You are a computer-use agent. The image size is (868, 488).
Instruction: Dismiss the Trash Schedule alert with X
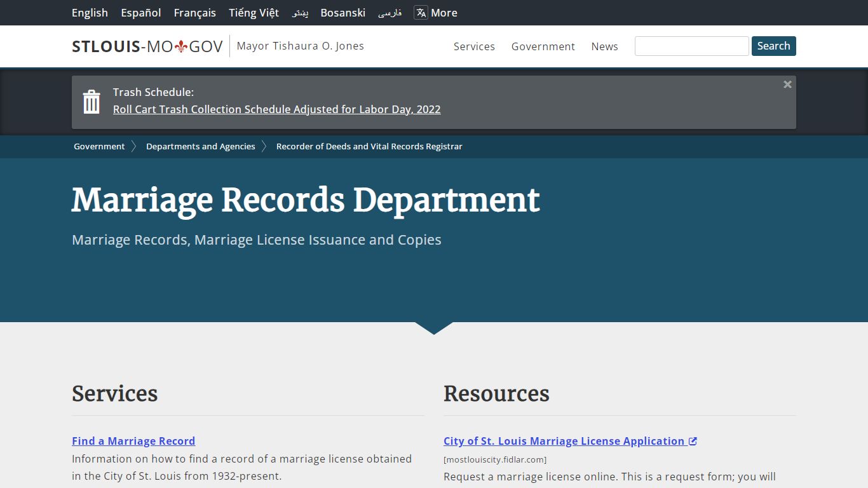click(x=787, y=85)
